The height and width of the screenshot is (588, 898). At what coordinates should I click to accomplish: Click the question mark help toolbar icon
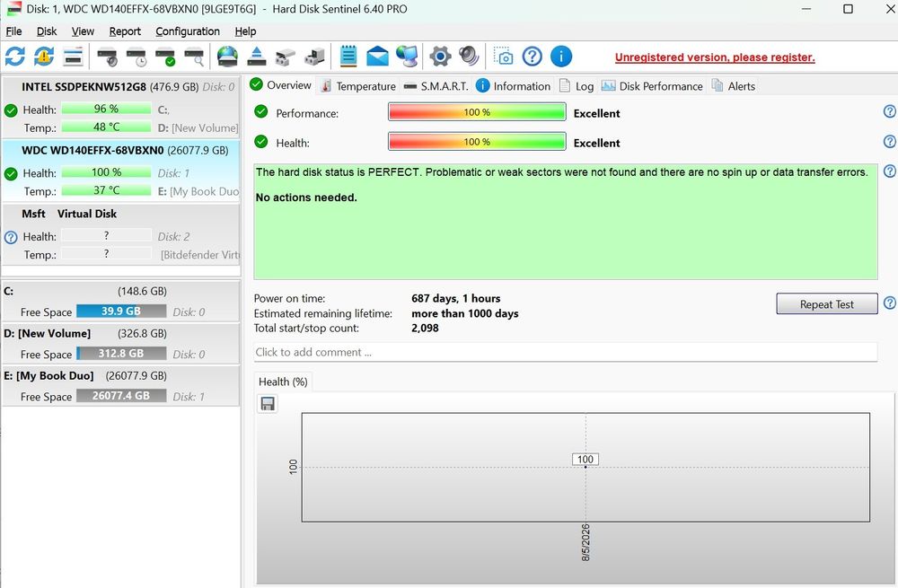point(532,57)
